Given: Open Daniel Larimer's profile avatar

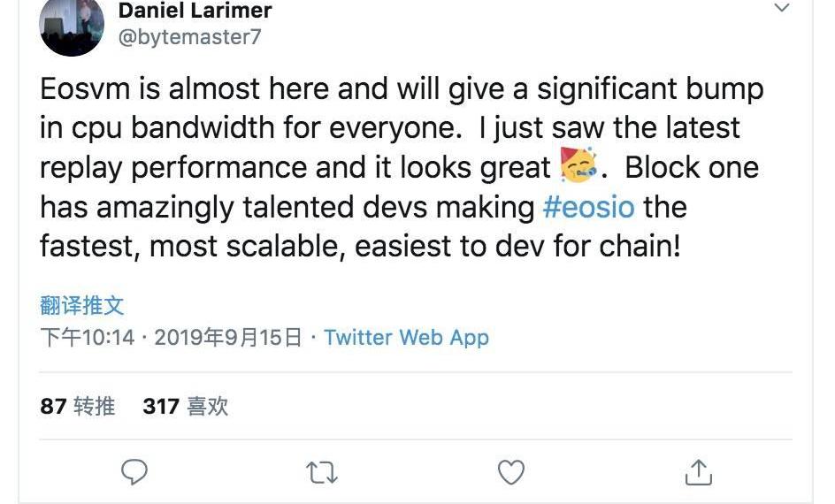Looking at the screenshot, I should point(71,27).
